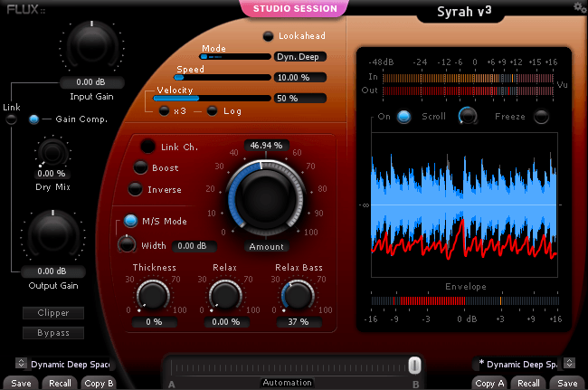Recall preset slot A
The width and height of the screenshot is (588, 390).
pos(60,384)
